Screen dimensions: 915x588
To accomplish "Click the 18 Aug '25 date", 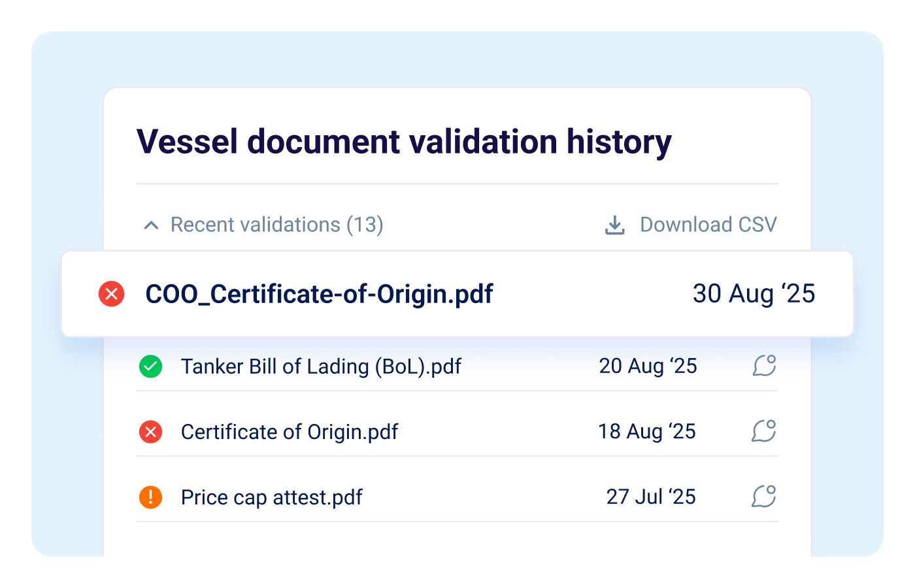I will 646,431.
